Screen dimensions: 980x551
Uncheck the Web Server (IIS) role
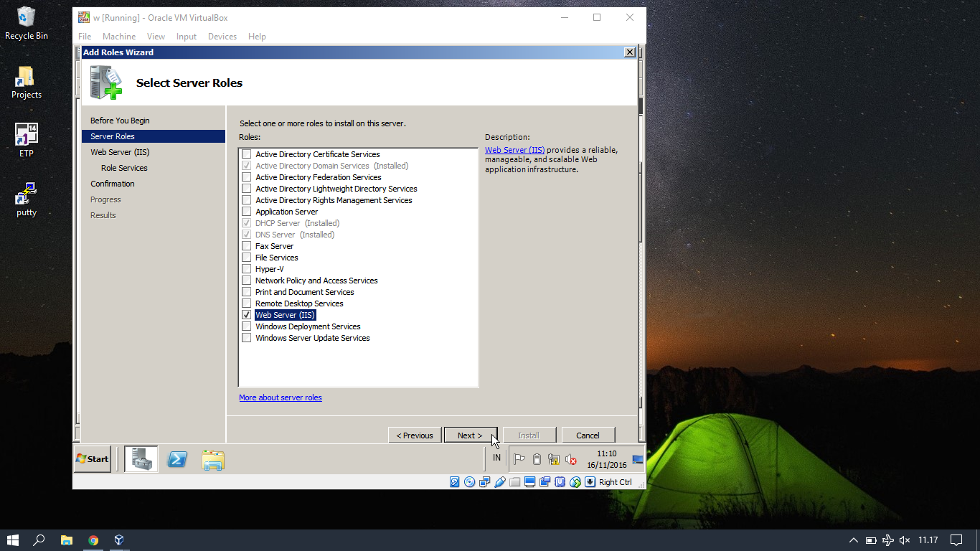pos(247,315)
